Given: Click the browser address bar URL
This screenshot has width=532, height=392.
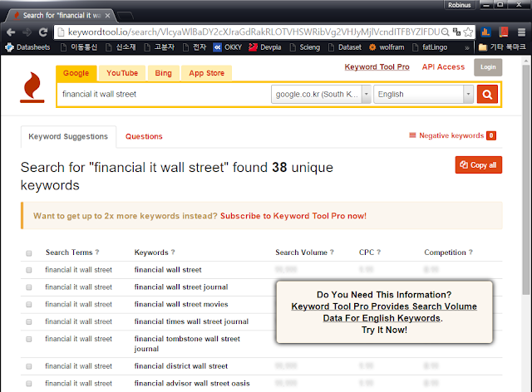Looking at the screenshot, I should [253, 32].
